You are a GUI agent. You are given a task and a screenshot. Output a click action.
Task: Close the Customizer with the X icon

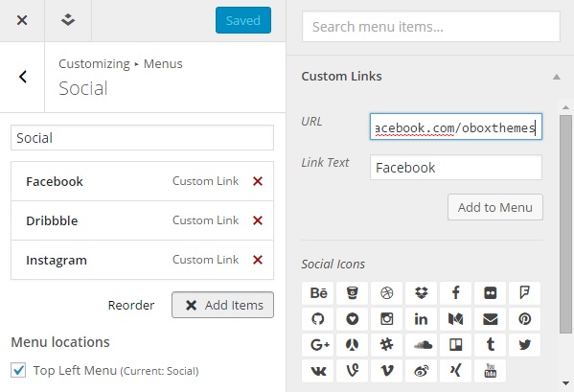click(x=22, y=20)
